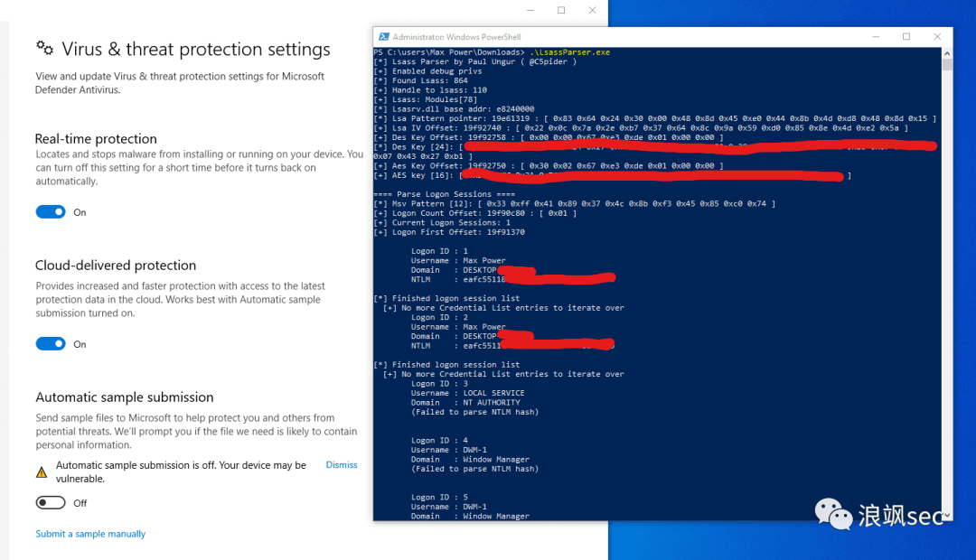
Task: Click 'Lsasrv.dll base addr: e8240000' line
Action: (x=454, y=109)
